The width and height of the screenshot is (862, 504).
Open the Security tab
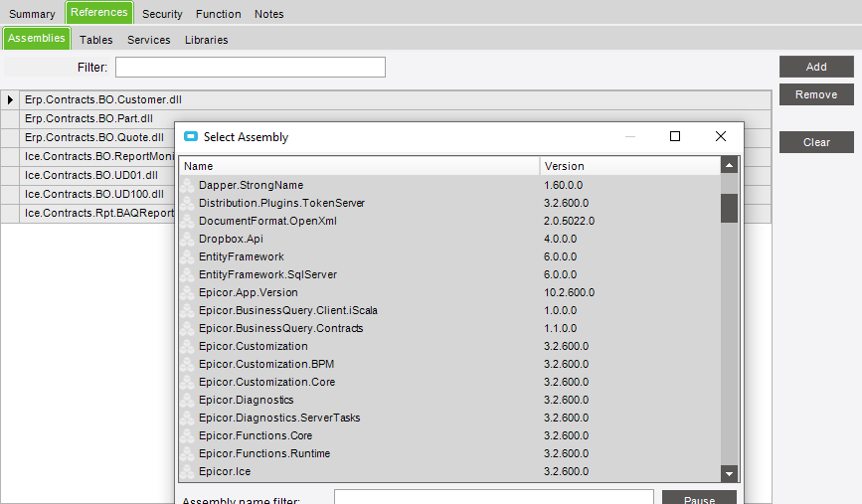coord(162,14)
